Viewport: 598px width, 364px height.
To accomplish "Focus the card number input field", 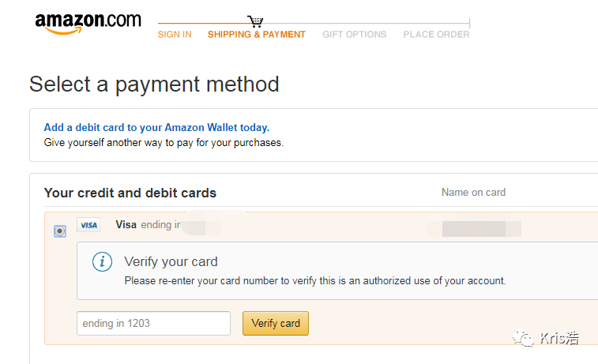I will click(x=153, y=323).
